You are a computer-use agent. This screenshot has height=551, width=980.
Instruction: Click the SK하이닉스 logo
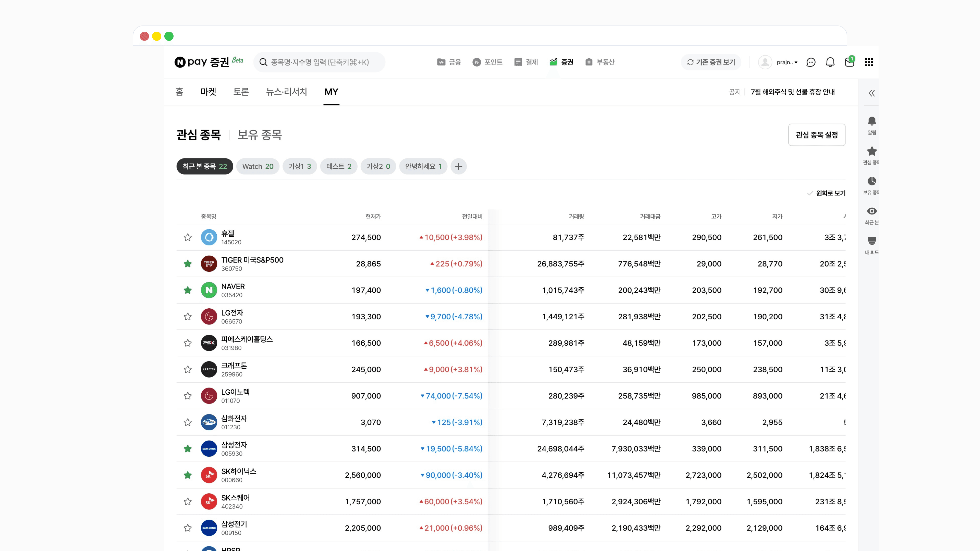209,475
